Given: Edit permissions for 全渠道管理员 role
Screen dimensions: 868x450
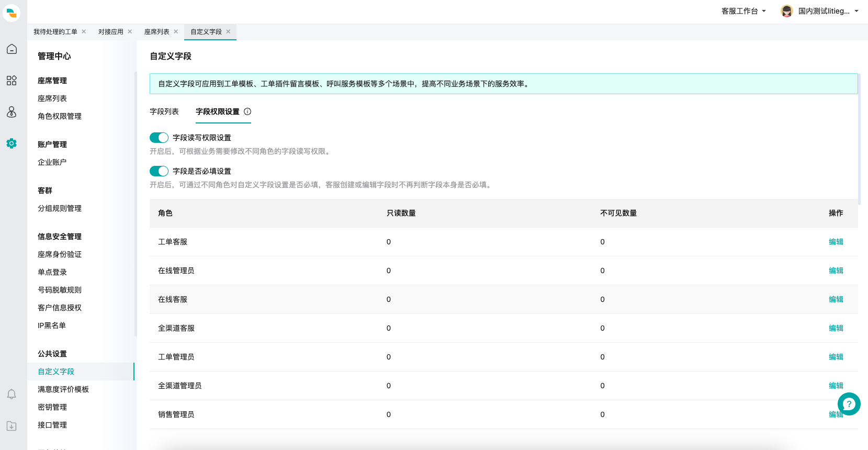Looking at the screenshot, I should (836, 386).
